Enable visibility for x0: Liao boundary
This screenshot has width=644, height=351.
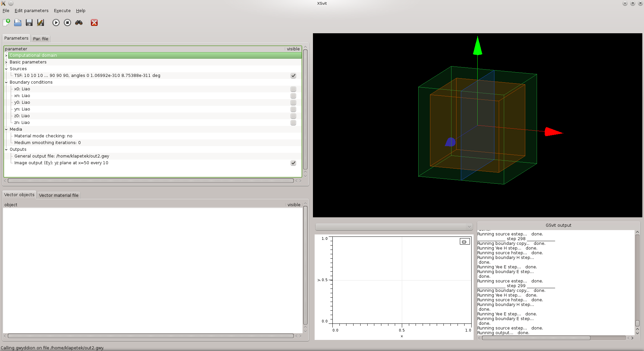pyautogui.click(x=293, y=89)
